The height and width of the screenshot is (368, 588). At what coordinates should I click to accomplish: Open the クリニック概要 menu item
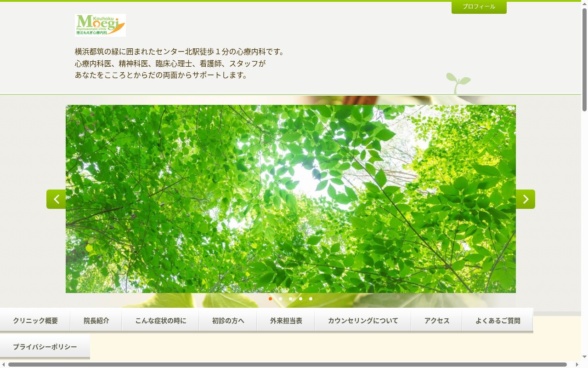coord(35,320)
